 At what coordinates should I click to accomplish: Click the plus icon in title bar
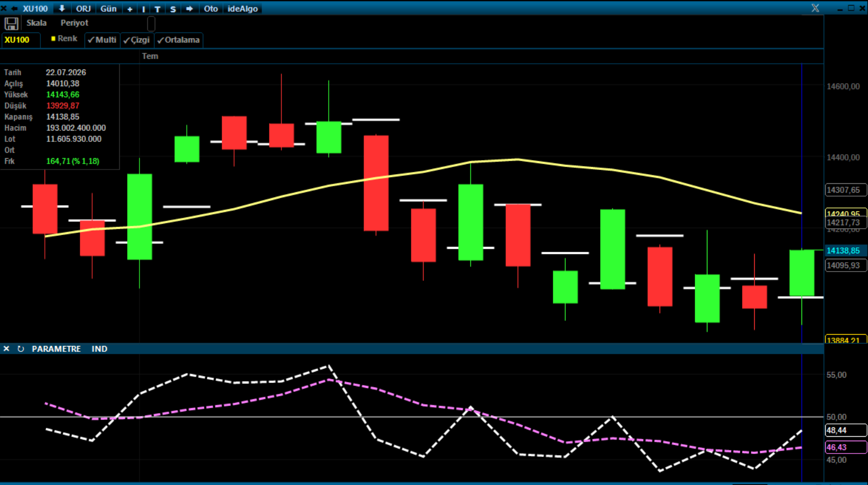point(130,9)
